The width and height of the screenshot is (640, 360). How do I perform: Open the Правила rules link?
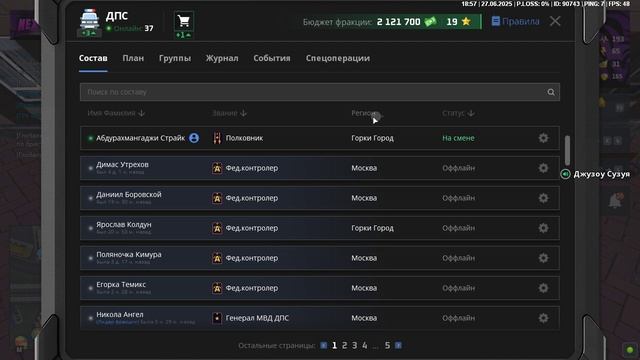[516, 21]
